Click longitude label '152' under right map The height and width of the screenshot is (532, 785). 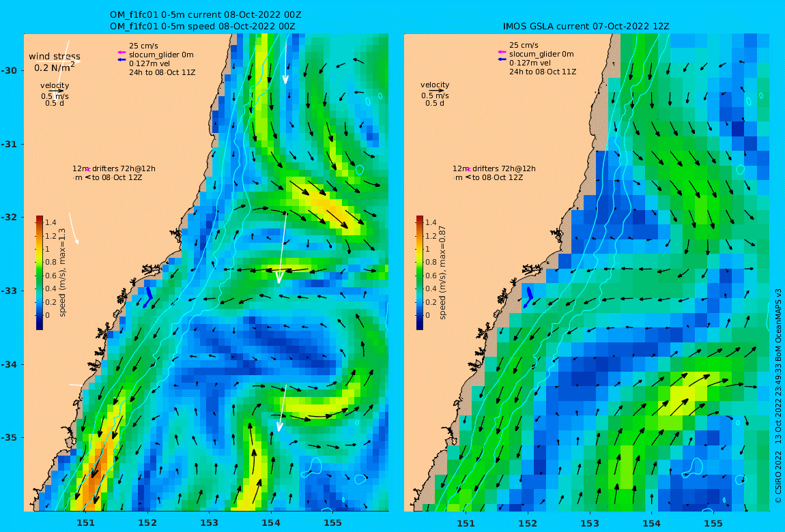point(528,523)
